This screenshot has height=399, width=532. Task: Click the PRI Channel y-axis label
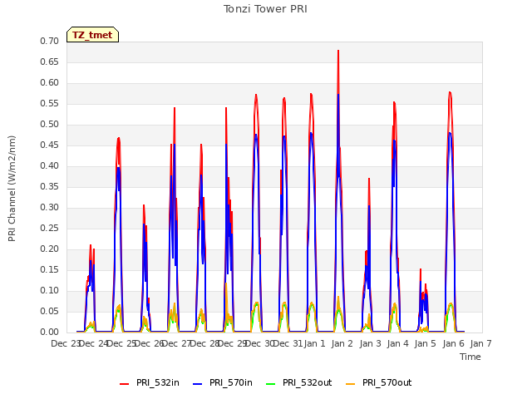(x=12, y=189)
